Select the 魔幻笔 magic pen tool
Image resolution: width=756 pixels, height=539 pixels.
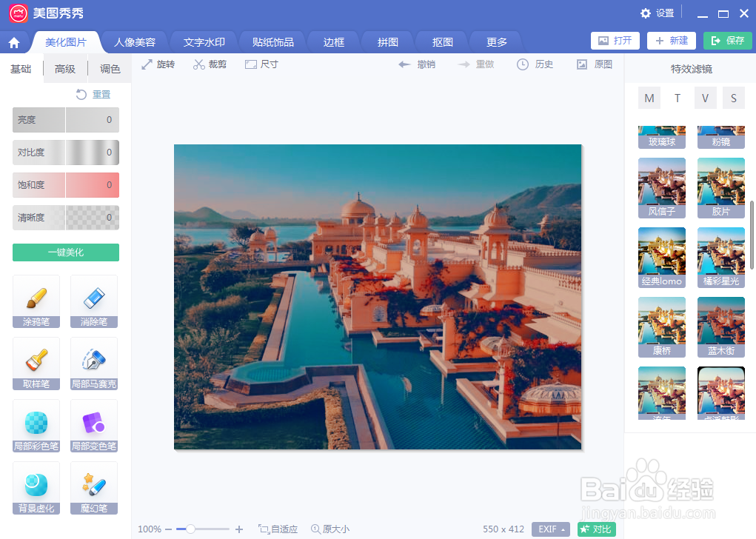click(93, 488)
